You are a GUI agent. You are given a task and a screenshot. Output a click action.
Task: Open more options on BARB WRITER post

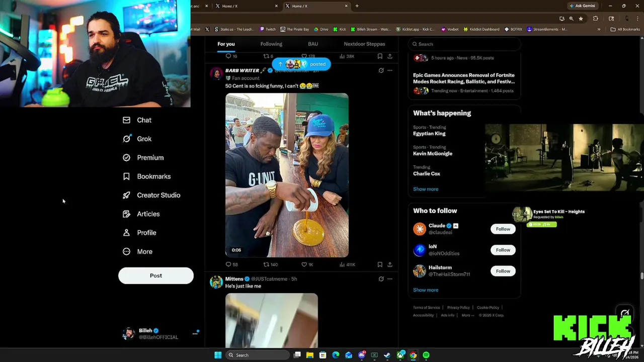[x=389, y=70]
